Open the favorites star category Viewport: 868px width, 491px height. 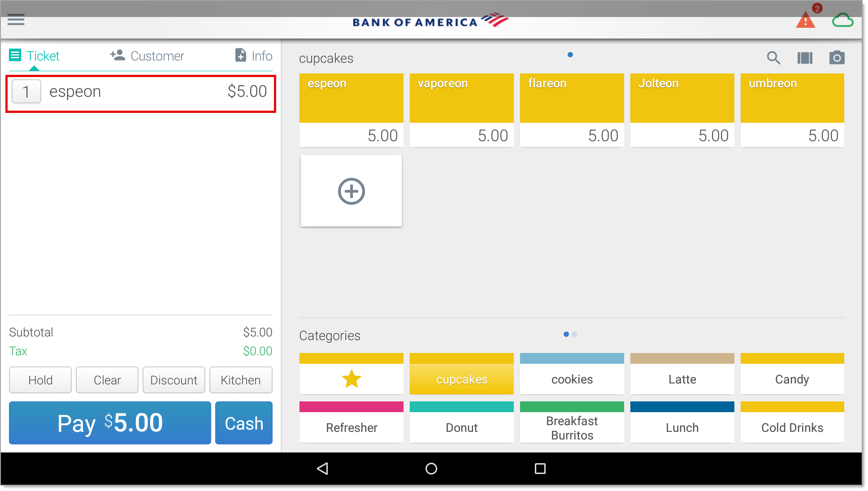tap(352, 374)
